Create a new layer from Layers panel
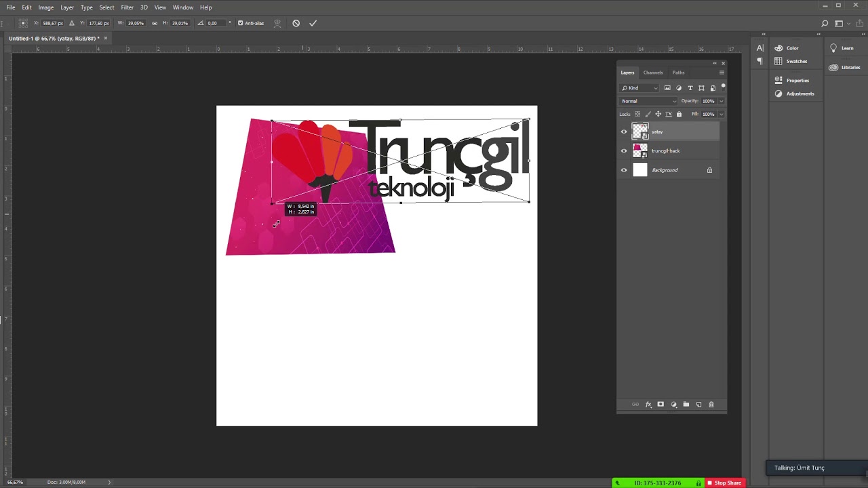This screenshot has width=868, height=488. 698,405
